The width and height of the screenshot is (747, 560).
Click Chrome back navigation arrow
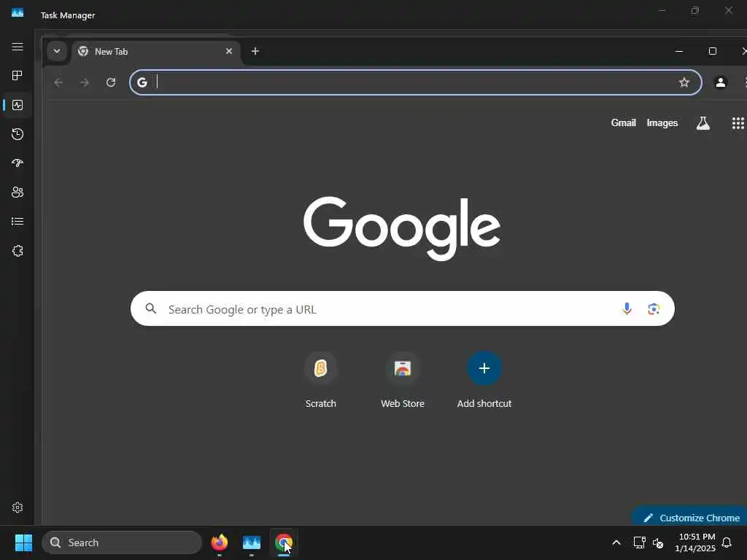click(x=58, y=82)
